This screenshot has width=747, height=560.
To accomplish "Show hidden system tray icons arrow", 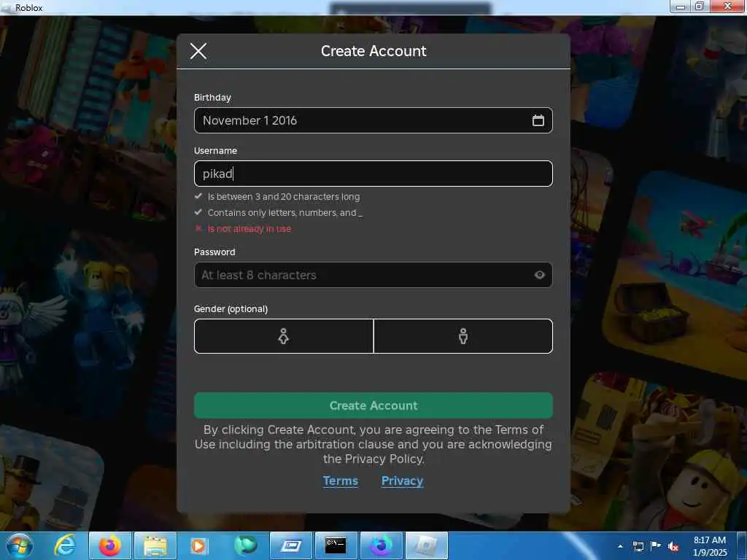I will (x=620, y=546).
